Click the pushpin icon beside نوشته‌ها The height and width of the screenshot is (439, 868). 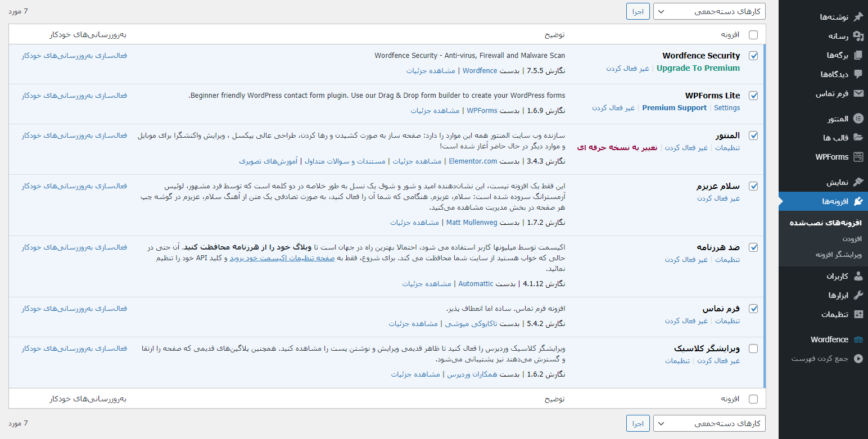[x=858, y=17]
